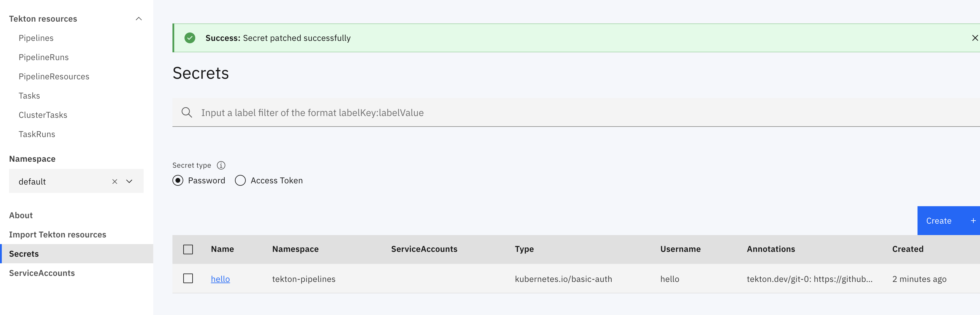Open the Secret type info tooltip
The height and width of the screenshot is (315, 980).
[x=221, y=165]
